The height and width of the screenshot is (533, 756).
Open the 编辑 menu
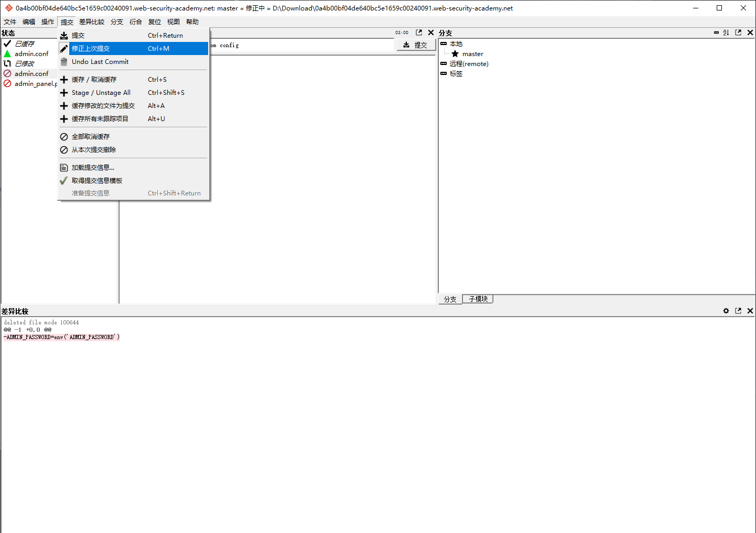[x=29, y=21]
